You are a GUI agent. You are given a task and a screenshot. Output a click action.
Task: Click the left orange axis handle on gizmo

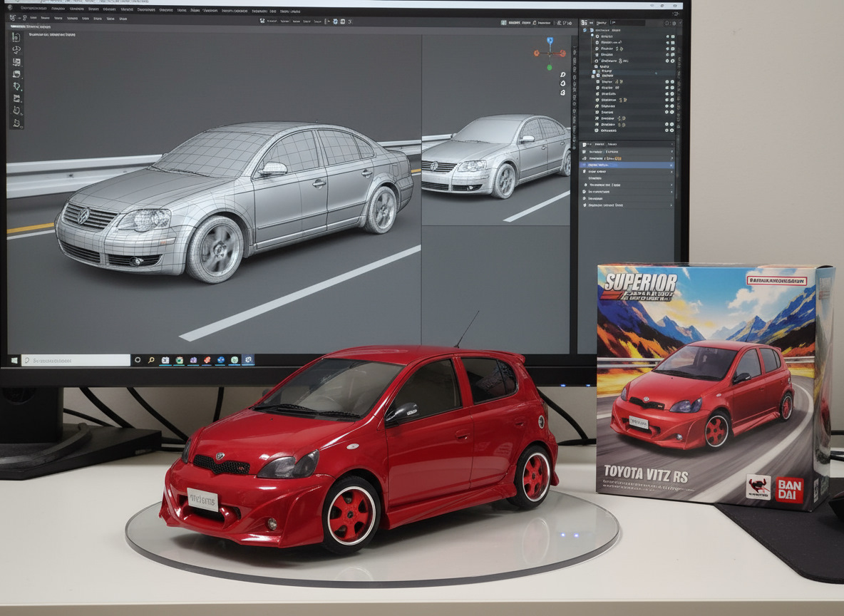coord(537,53)
